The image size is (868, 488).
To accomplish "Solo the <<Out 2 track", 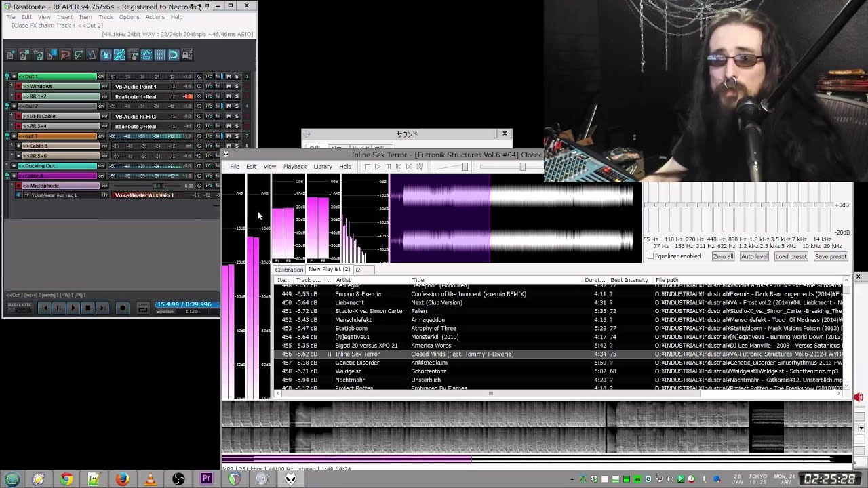I will (x=237, y=106).
